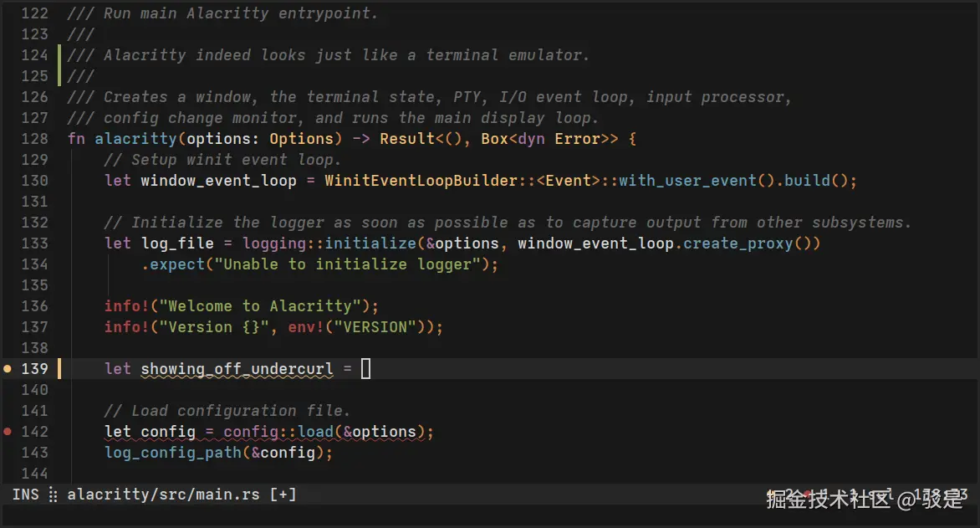Image resolution: width=980 pixels, height=528 pixels.
Task: Click the green git-added bar beside line 124
Action: 59,65
